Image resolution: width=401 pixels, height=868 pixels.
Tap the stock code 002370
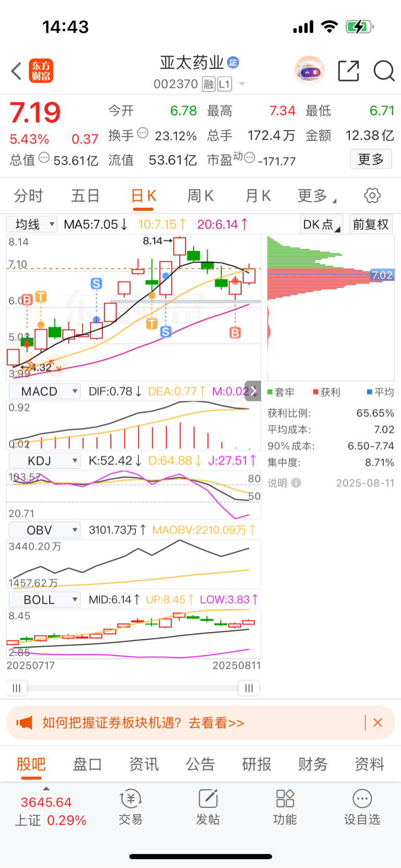pos(176,84)
